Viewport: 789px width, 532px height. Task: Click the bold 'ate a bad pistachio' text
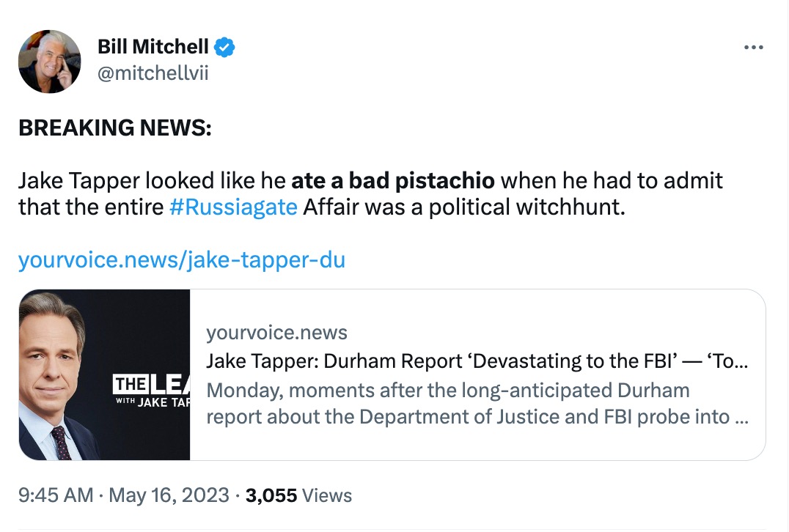click(x=393, y=180)
